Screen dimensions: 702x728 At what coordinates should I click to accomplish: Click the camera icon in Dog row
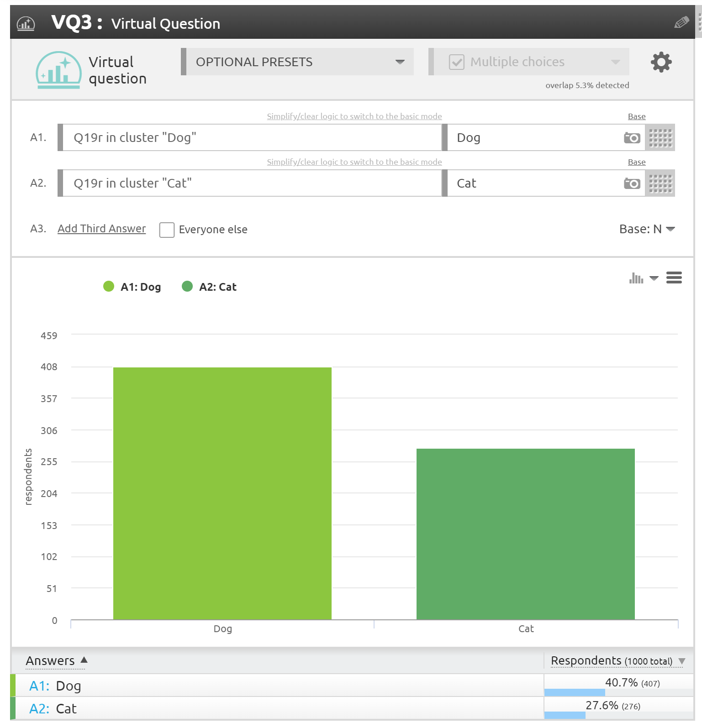(632, 138)
